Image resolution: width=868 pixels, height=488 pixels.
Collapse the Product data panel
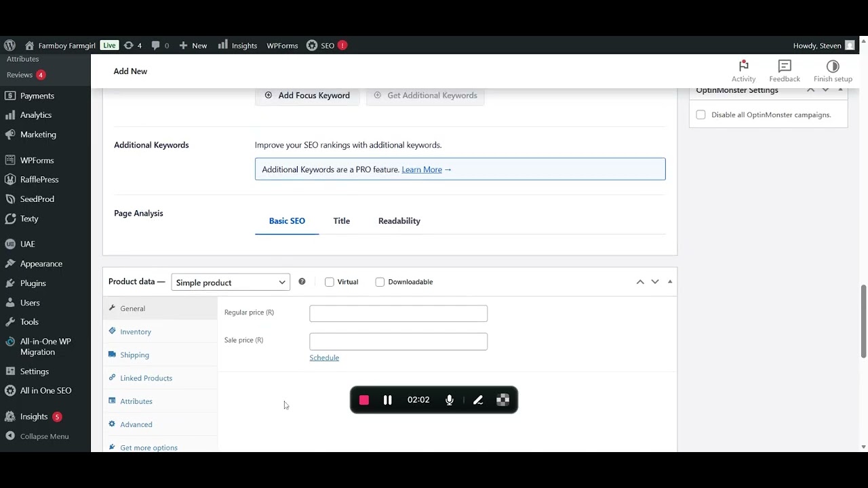click(x=670, y=282)
